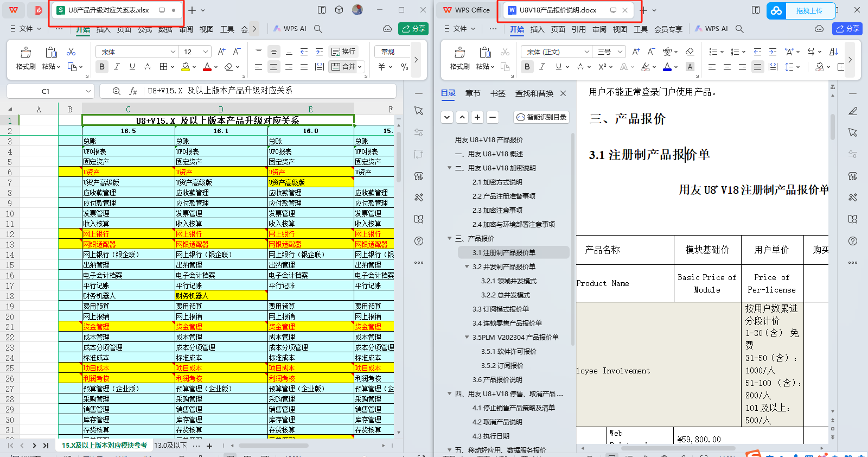Image resolution: width=868 pixels, height=457 pixels.
Task: Click line spacing icon in document toolbar
Action: 789,67
